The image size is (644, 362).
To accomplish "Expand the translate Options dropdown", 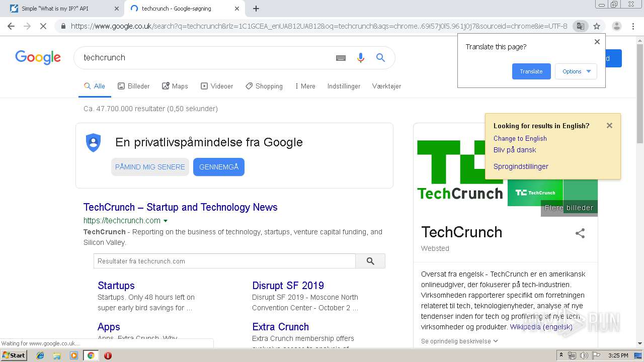I will pos(576,71).
